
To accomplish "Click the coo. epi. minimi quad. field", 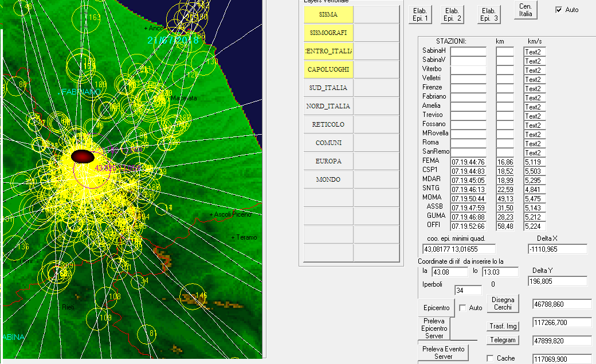I will coord(459,249).
